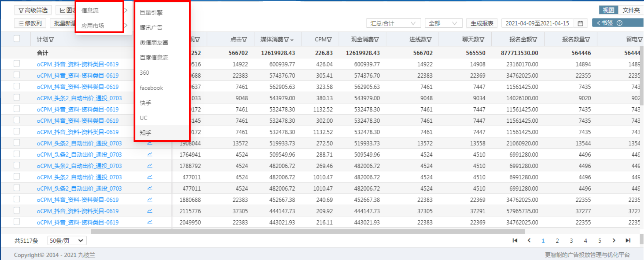Tick the checkbox for the 509549.96 row
This screenshot has width=644, height=260.
[x=17, y=154]
